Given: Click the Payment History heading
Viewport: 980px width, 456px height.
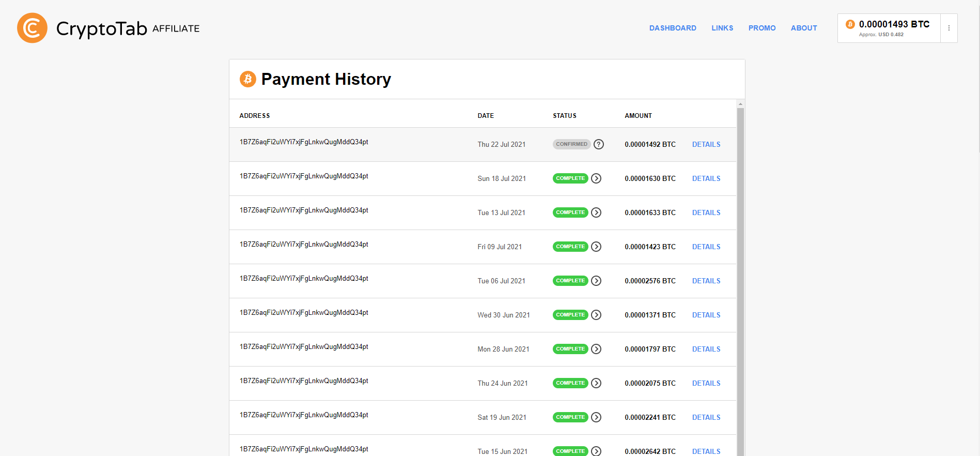Looking at the screenshot, I should coord(326,79).
